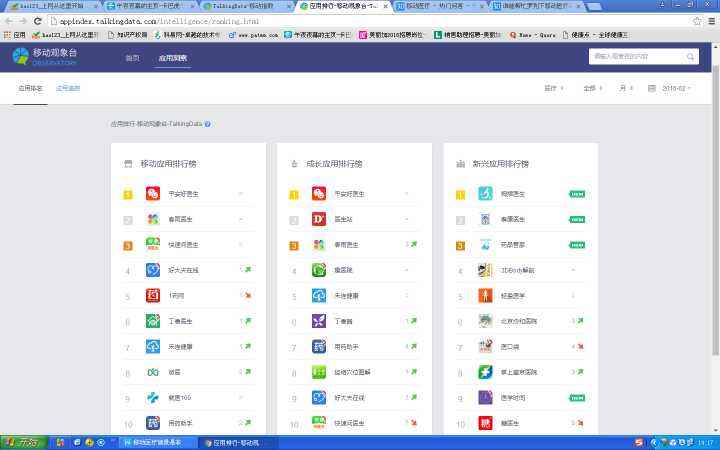Open the Chrome menu icon
Image resolution: width=720 pixels, height=450 pixels.
click(711, 21)
